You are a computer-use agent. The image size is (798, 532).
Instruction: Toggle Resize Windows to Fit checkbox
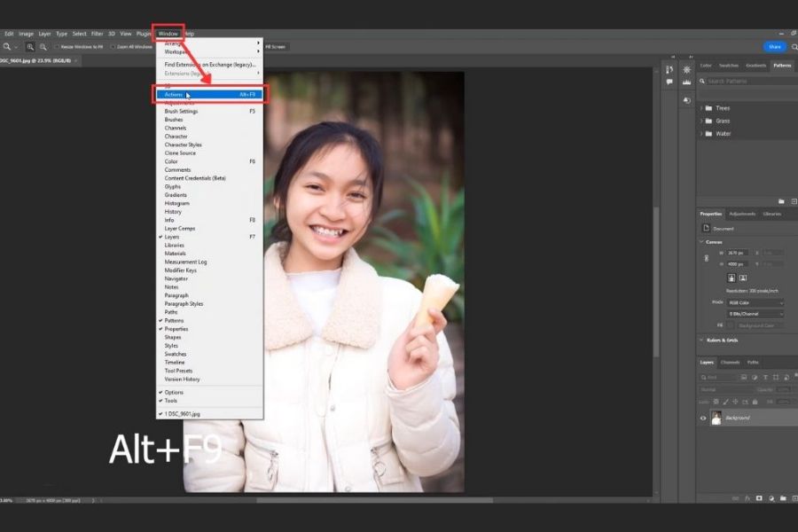[x=57, y=46]
